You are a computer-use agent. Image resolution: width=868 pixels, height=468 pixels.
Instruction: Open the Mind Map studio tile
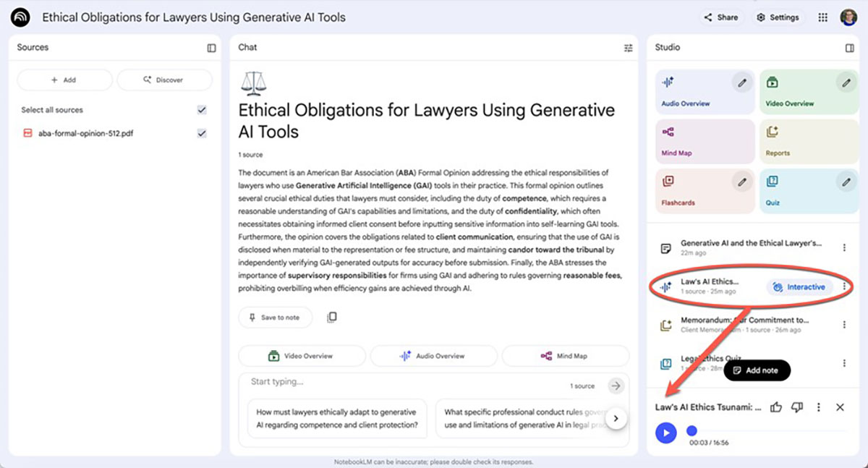[702, 140]
